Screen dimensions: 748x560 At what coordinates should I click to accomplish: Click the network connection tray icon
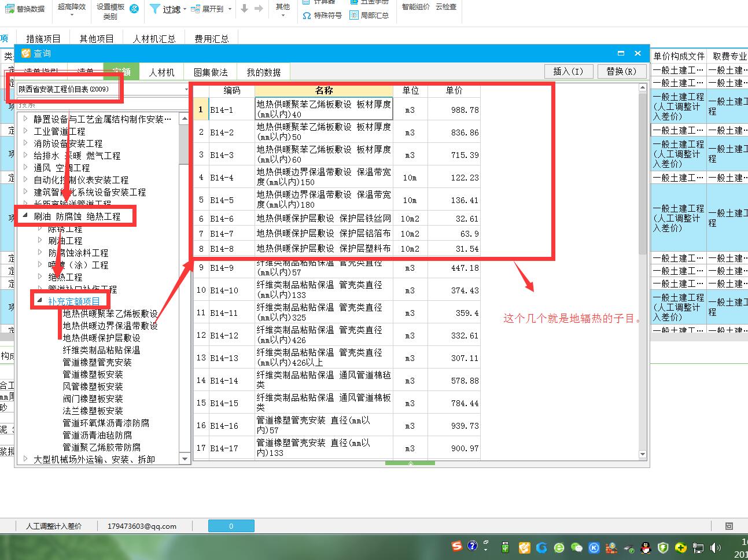(x=698, y=547)
